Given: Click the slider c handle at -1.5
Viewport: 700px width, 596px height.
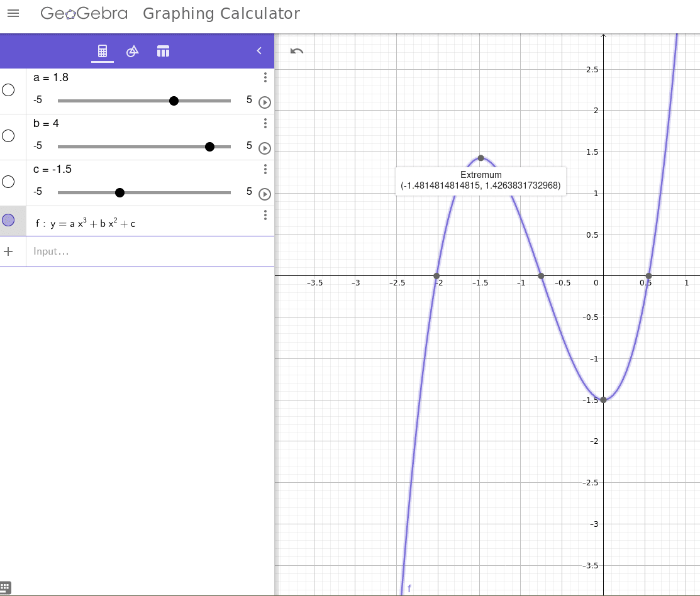Looking at the screenshot, I should pos(119,193).
